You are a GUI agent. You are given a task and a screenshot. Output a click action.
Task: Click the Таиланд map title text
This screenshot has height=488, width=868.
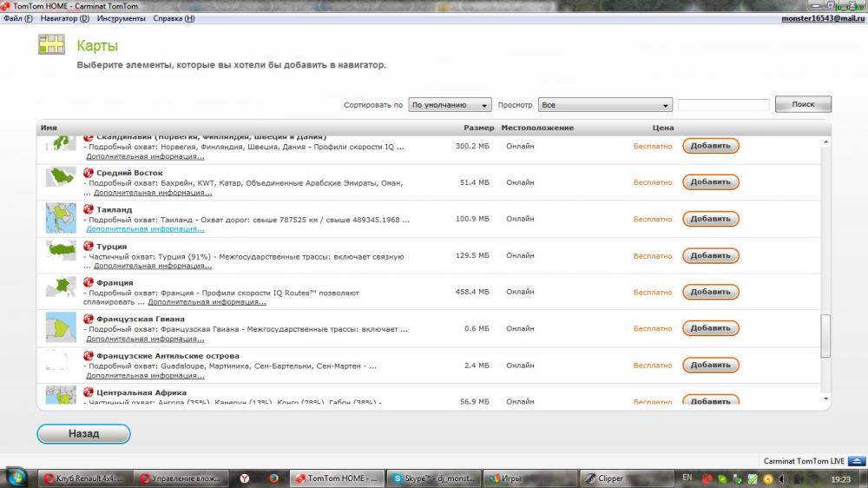tap(114, 209)
